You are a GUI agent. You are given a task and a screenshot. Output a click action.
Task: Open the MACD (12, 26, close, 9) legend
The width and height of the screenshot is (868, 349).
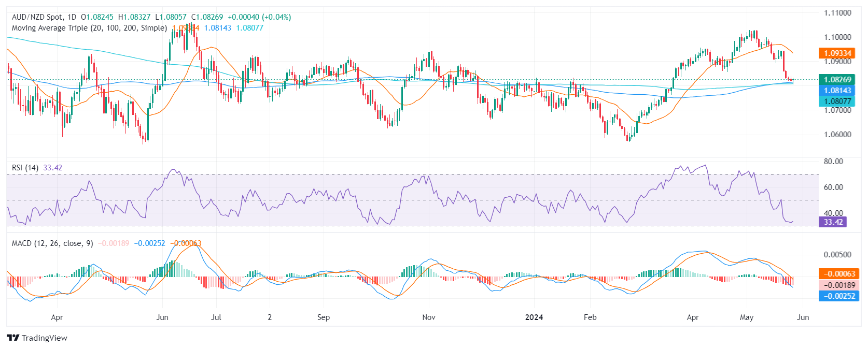(x=52, y=243)
